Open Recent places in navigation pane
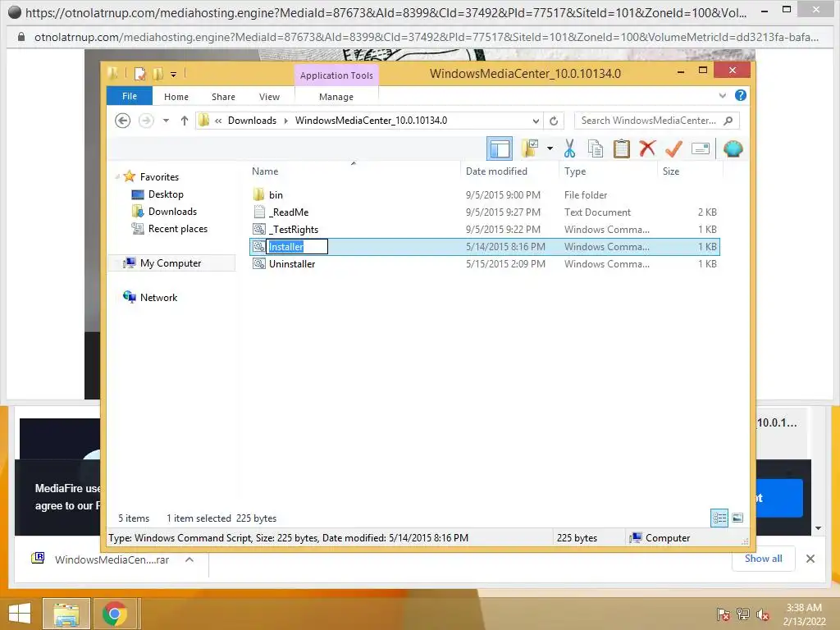This screenshot has width=840, height=630. pyautogui.click(x=178, y=228)
